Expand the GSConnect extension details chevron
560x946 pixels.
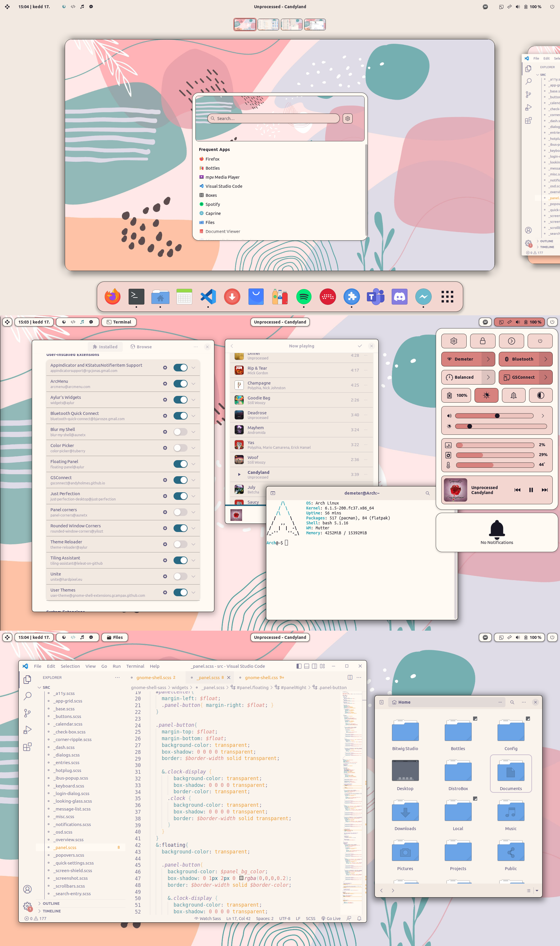[193, 480]
